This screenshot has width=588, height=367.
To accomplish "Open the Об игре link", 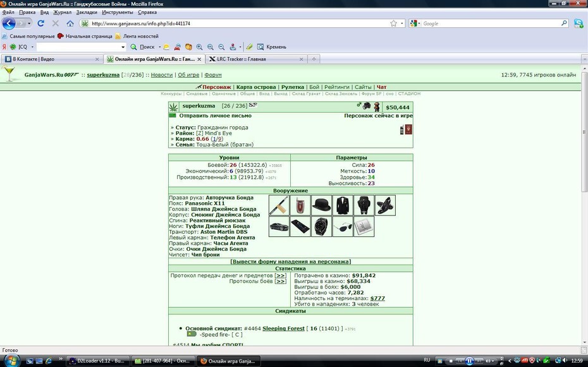I will pyautogui.click(x=188, y=75).
